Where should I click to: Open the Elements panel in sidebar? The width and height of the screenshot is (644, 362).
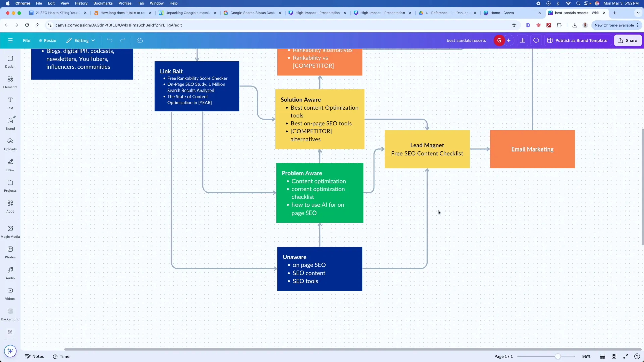pyautogui.click(x=10, y=82)
